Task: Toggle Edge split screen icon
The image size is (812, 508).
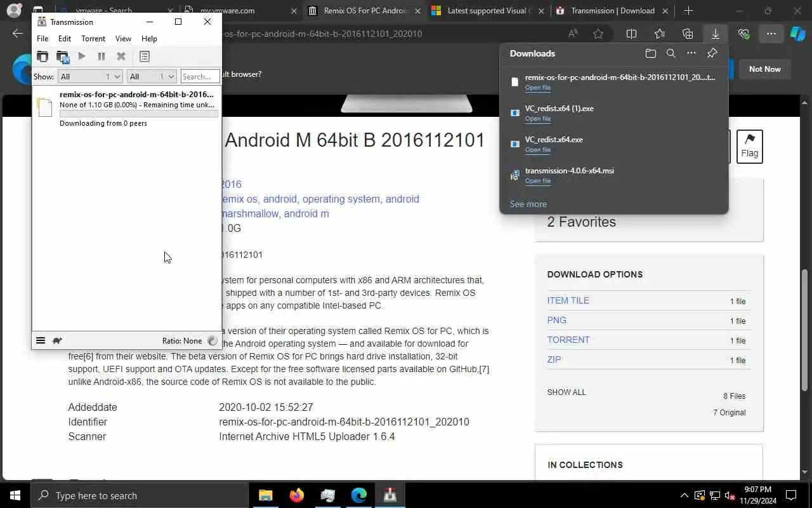Action: coord(631,34)
